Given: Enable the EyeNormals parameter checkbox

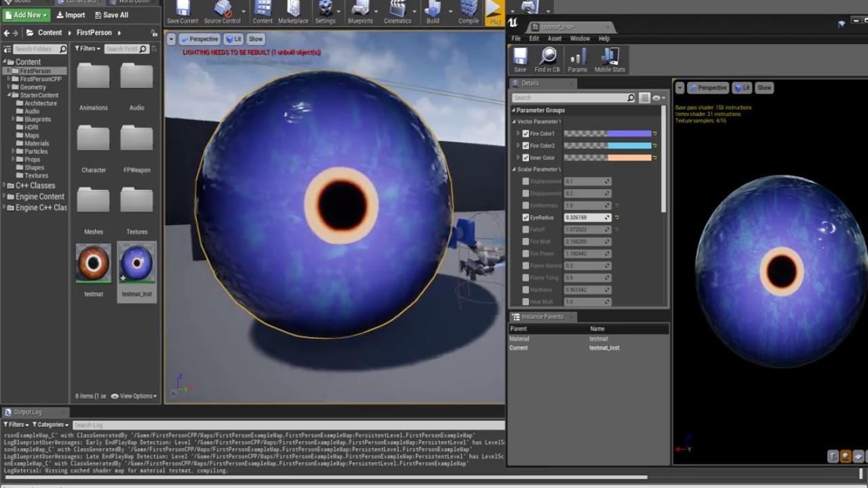Looking at the screenshot, I should coord(526,205).
